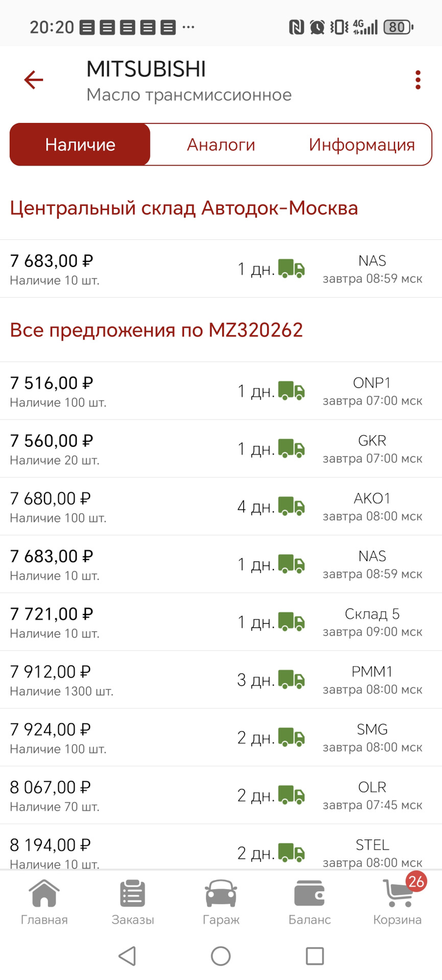This screenshot has height=980, width=442.
Task: Tap delivery truck icon for PMM1 offer
Action: click(x=291, y=680)
